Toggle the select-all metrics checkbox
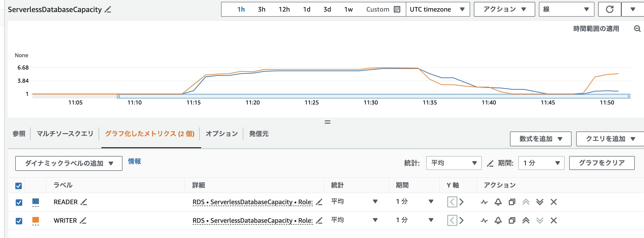 [x=19, y=186]
